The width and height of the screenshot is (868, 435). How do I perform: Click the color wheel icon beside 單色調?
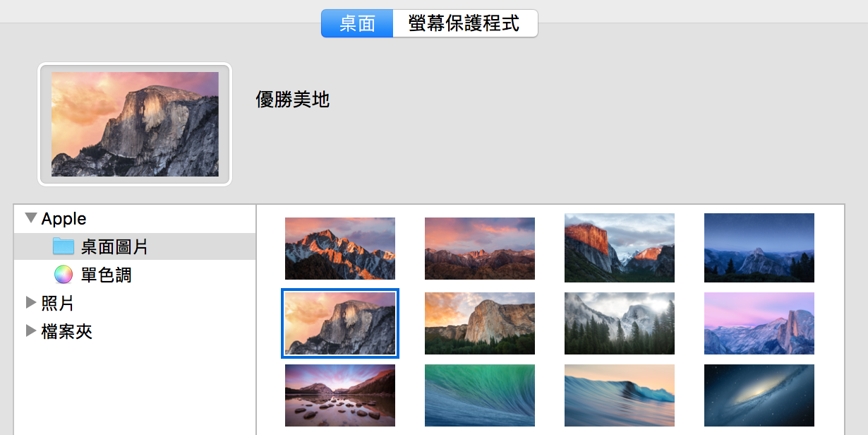point(64,275)
